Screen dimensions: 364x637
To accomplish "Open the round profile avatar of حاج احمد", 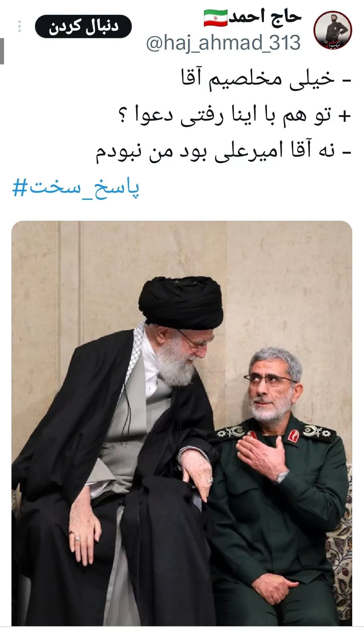I will (x=333, y=30).
